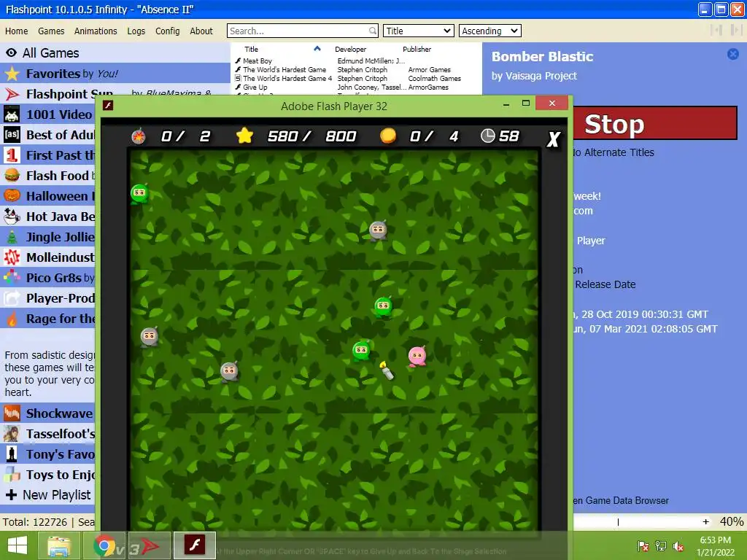The width and height of the screenshot is (747, 560).
Task: Open File Explorer from the taskbar
Action: pyautogui.click(x=59, y=545)
